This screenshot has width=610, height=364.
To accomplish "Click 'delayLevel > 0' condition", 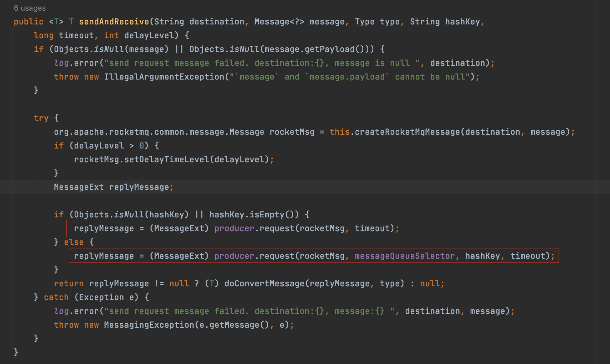I will click(109, 146).
